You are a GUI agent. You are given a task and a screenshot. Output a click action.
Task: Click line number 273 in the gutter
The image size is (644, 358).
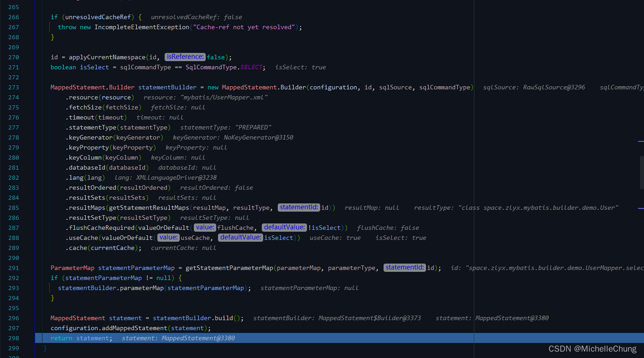(x=14, y=87)
